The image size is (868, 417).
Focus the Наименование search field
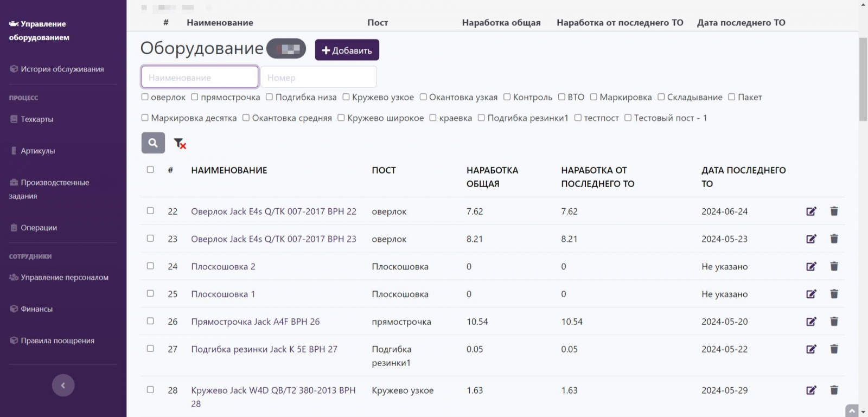(x=200, y=77)
